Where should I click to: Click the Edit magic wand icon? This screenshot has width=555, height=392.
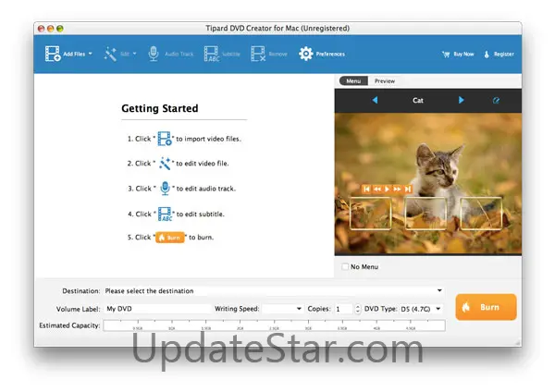(110, 54)
